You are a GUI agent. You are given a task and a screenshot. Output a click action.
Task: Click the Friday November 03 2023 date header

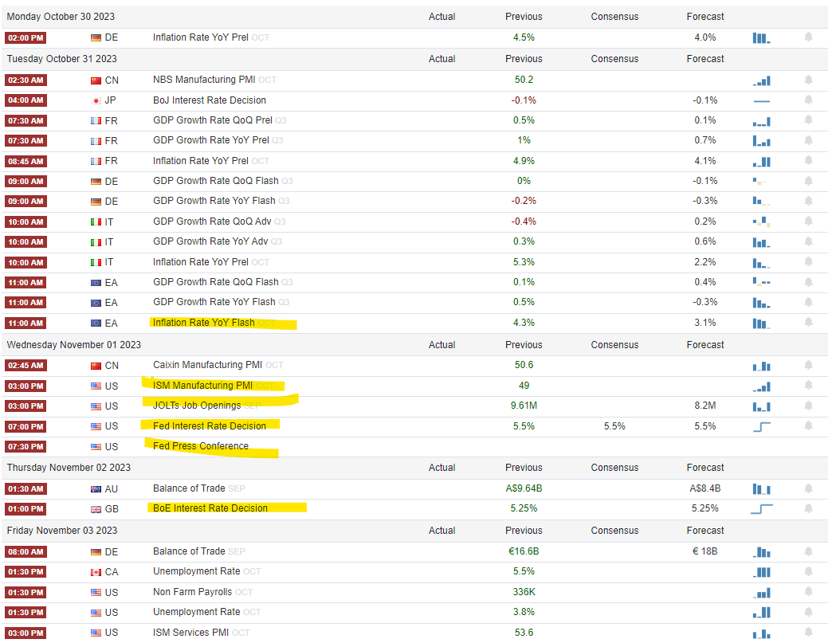(x=61, y=531)
